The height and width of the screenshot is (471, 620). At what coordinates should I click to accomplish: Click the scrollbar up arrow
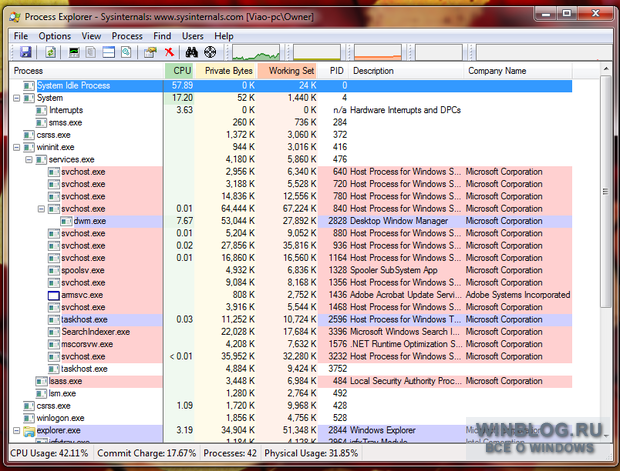point(605,70)
